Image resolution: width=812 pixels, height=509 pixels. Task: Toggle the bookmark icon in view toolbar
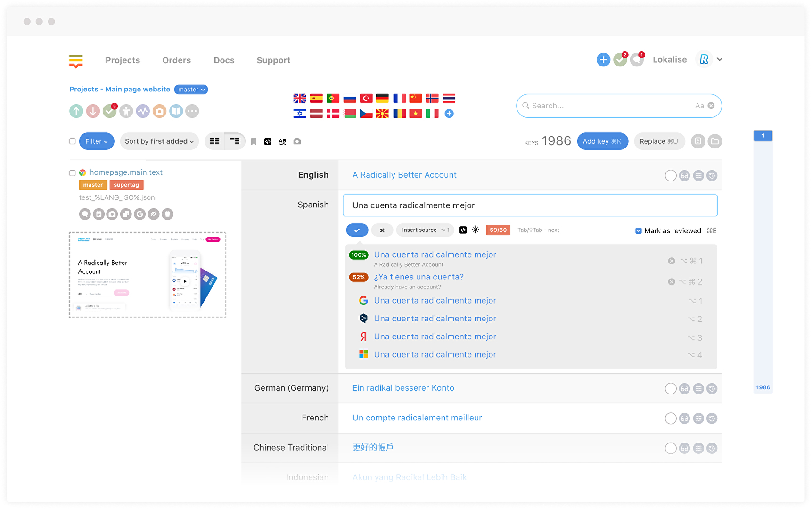(x=254, y=141)
